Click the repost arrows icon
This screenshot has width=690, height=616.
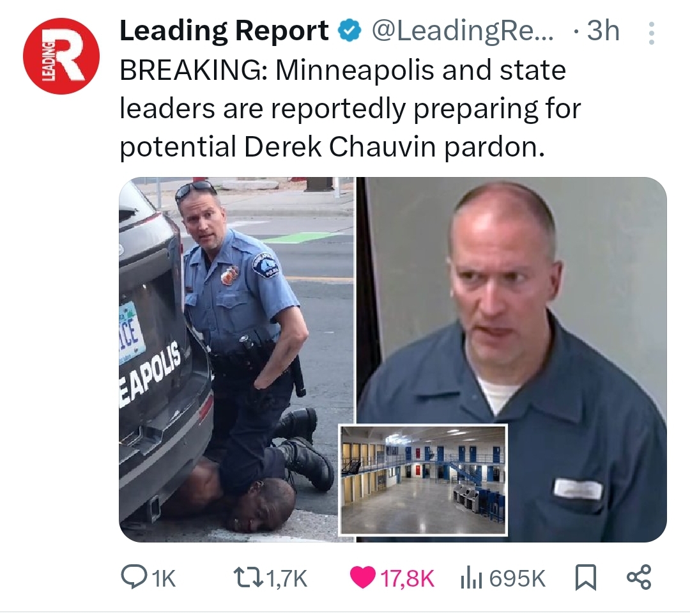point(250,578)
